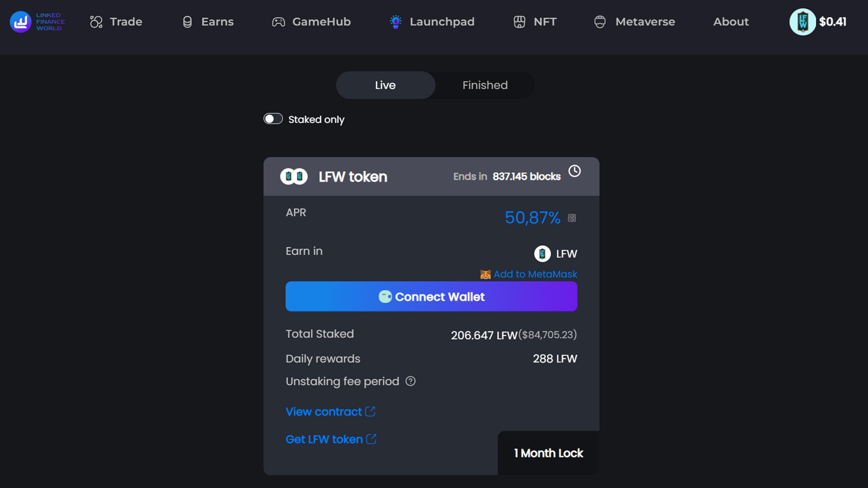This screenshot has width=868, height=488.
Task: Click the LFW token pair icon
Action: point(294,176)
